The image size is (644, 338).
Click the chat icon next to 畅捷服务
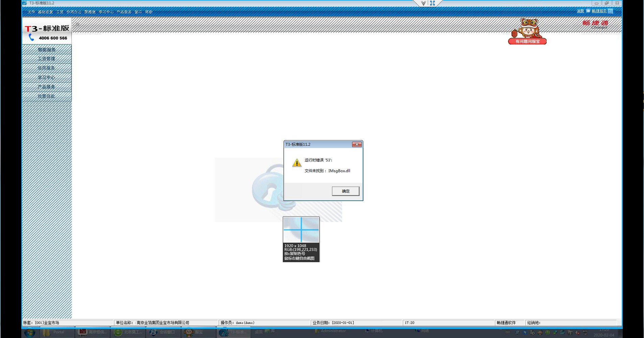[611, 11]
